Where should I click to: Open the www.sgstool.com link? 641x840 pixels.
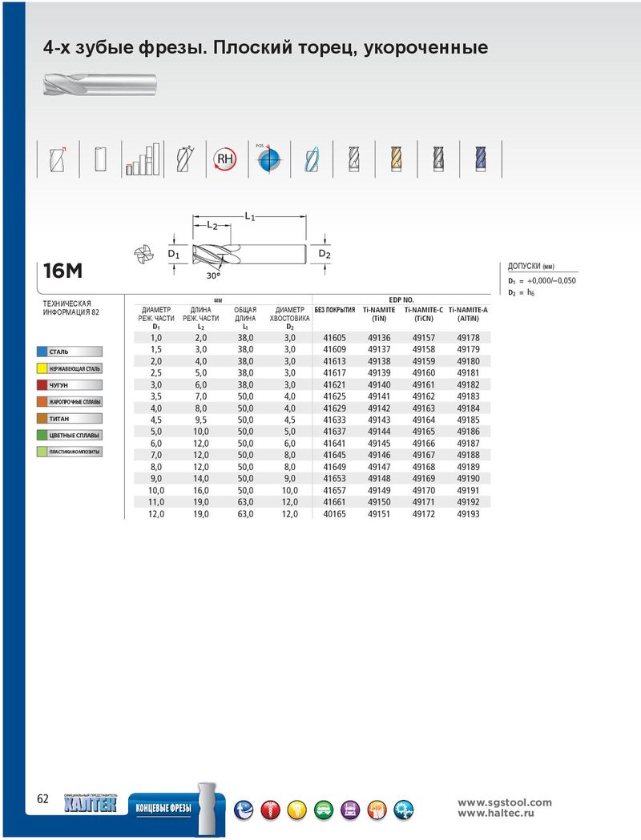[504, 802]
